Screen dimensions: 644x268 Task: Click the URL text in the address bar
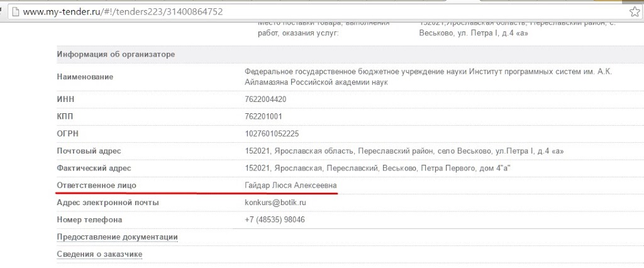pyautogui.click(x=123, y=12)
